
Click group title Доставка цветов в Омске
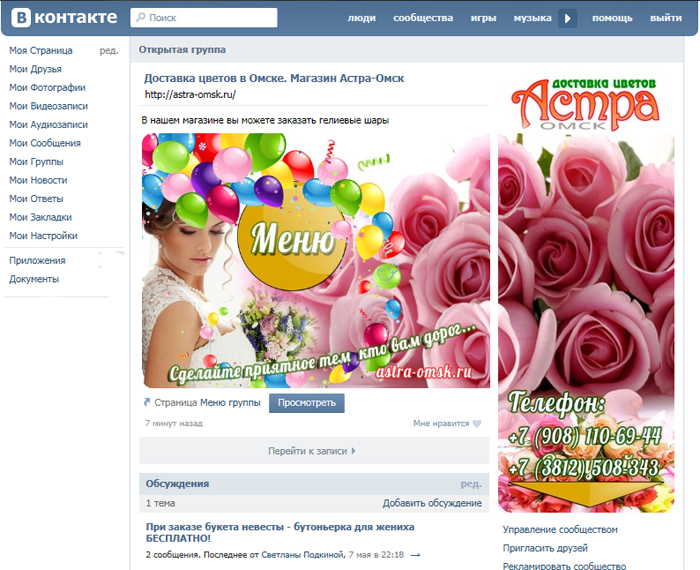tap(274, 78)
